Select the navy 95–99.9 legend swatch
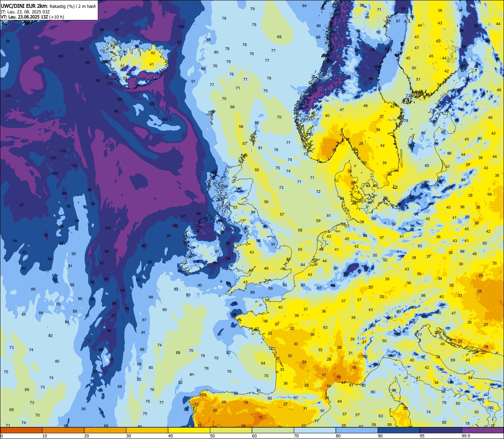Viewport: 504px width, 439px height. pyautogui.click(x=441, y=430)
